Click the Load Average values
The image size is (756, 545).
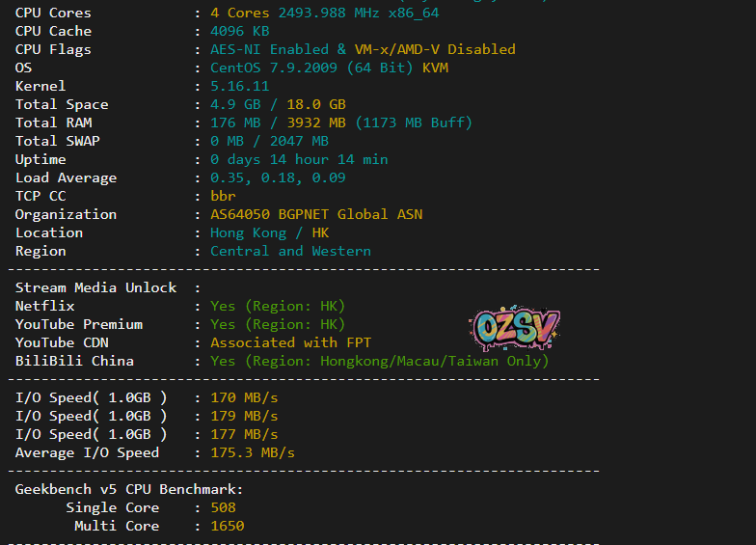[278, 177]
